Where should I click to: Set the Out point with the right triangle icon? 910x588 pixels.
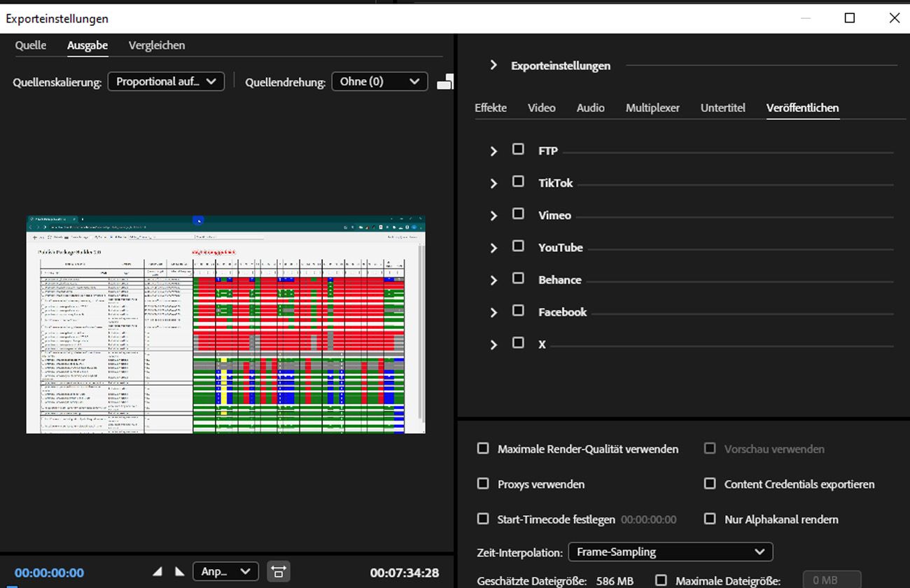[x=179, y=571]
